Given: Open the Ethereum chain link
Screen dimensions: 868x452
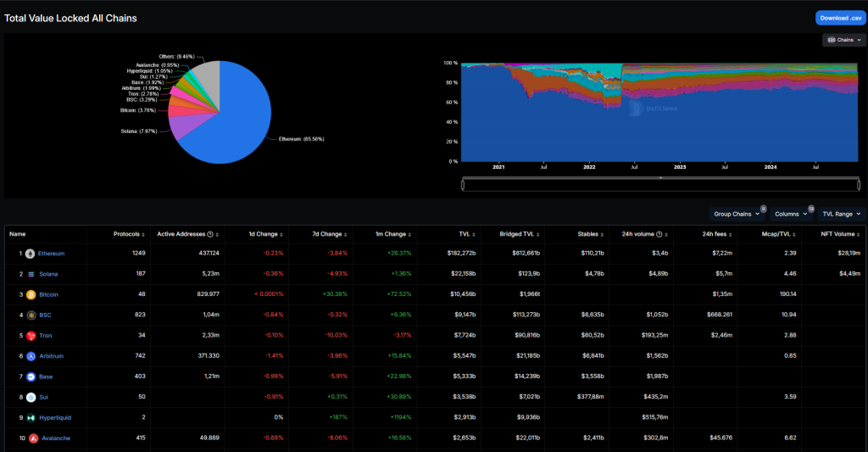Looking at the screenshot, I should point(52,254).
